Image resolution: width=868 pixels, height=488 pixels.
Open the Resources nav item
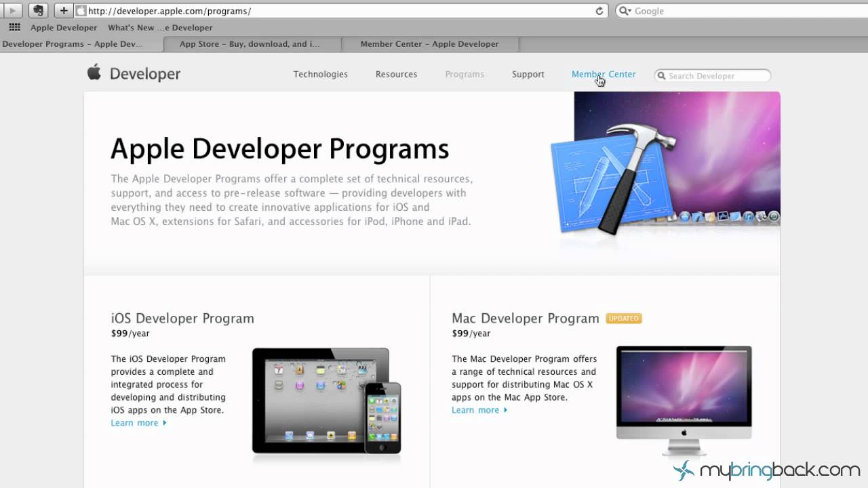pyautogui.click(x=397, y=75)
